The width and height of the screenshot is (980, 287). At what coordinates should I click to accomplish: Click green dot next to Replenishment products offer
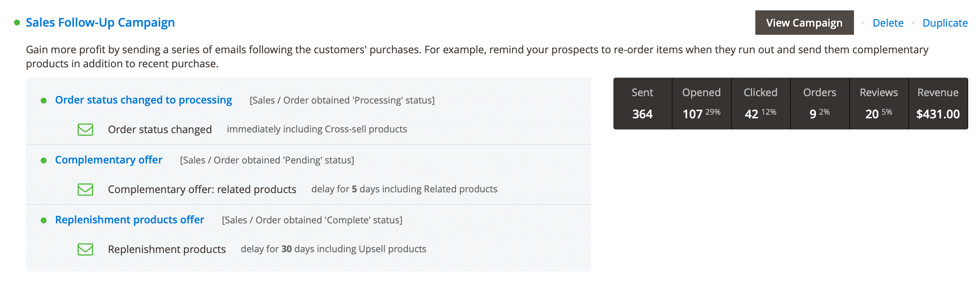(44, 220)
